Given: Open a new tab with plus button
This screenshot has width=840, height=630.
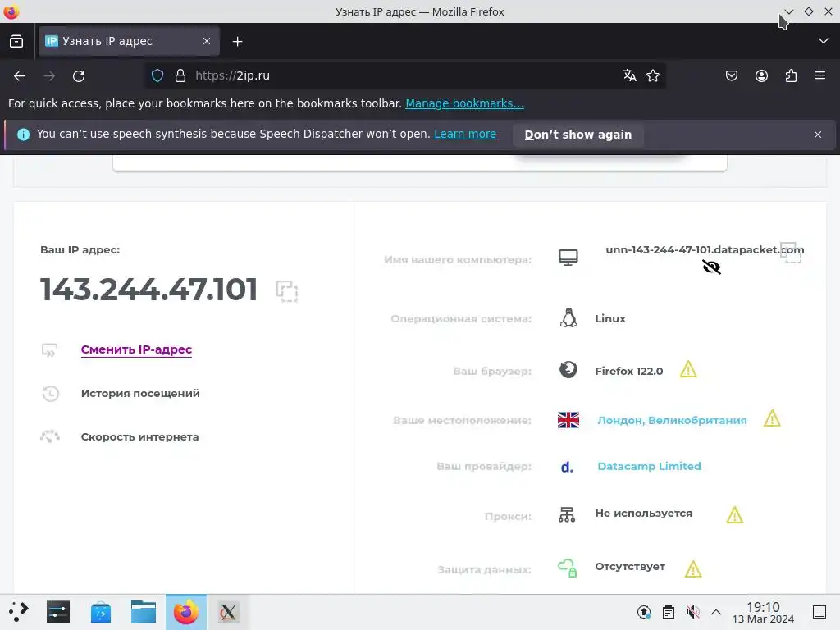Looking at the screenshot, I should point(237,41).
